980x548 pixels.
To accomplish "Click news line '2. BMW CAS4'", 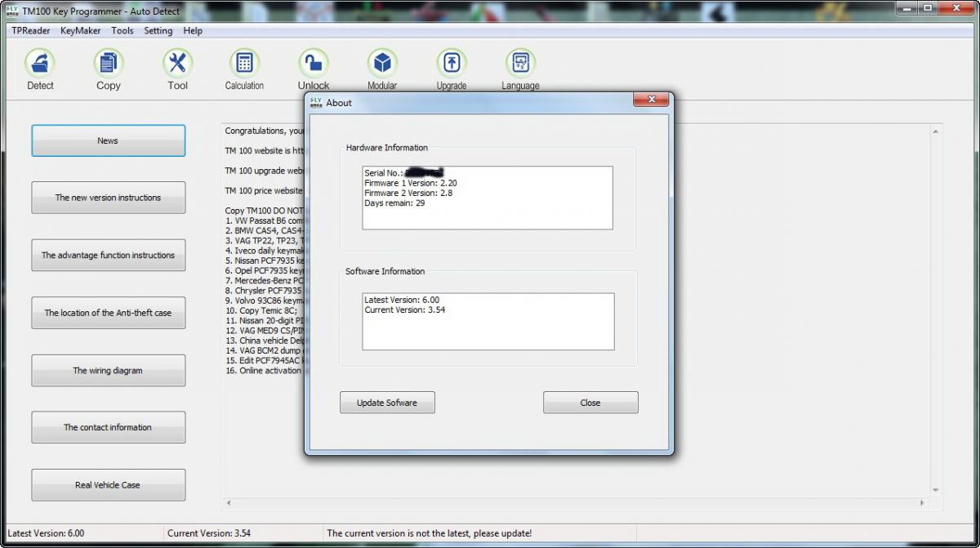I will [x=265, y=230].
